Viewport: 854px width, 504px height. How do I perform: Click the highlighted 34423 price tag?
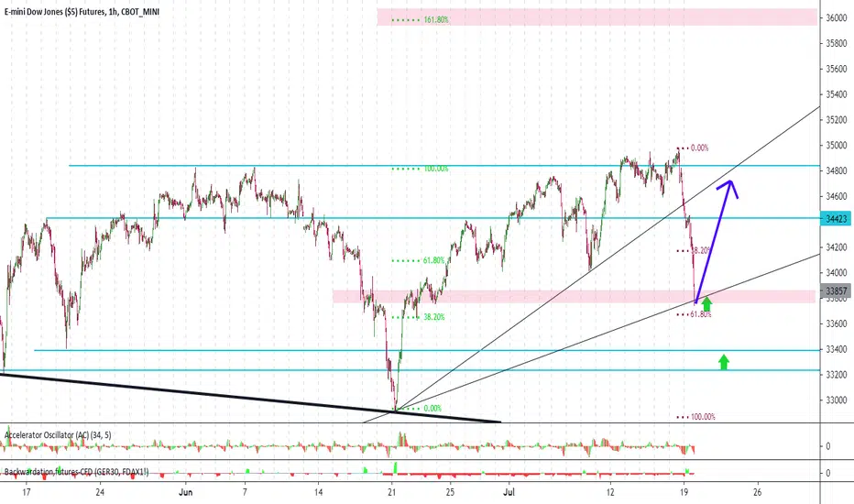(x=836, y=218)
